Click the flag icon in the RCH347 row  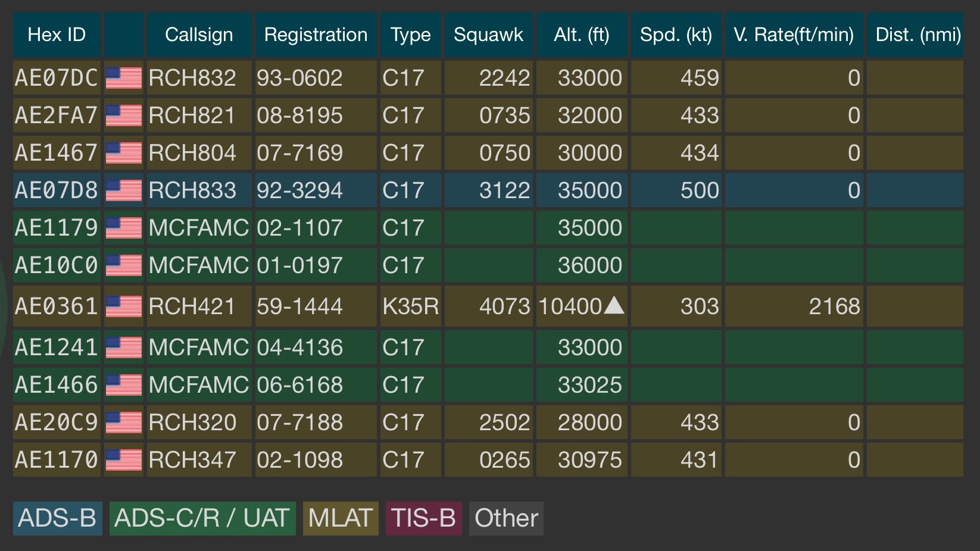pos(124,460)
